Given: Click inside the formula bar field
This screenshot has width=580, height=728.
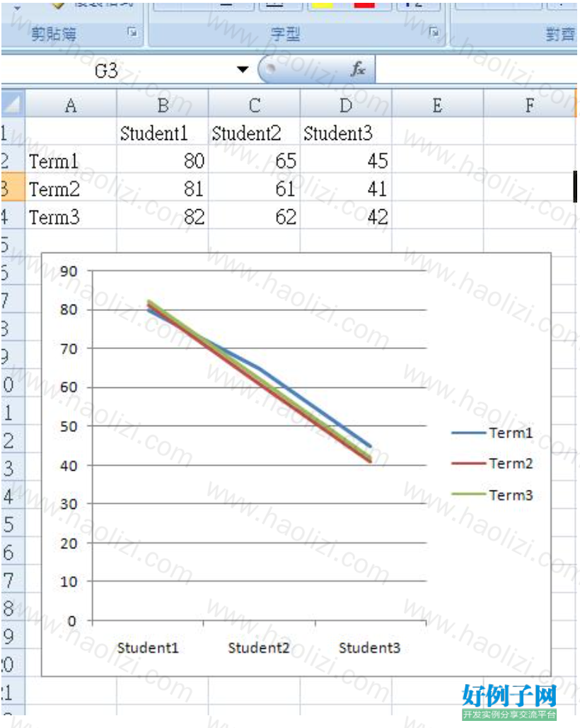Looking at the screenshot, I should click(x=476, y=70).
